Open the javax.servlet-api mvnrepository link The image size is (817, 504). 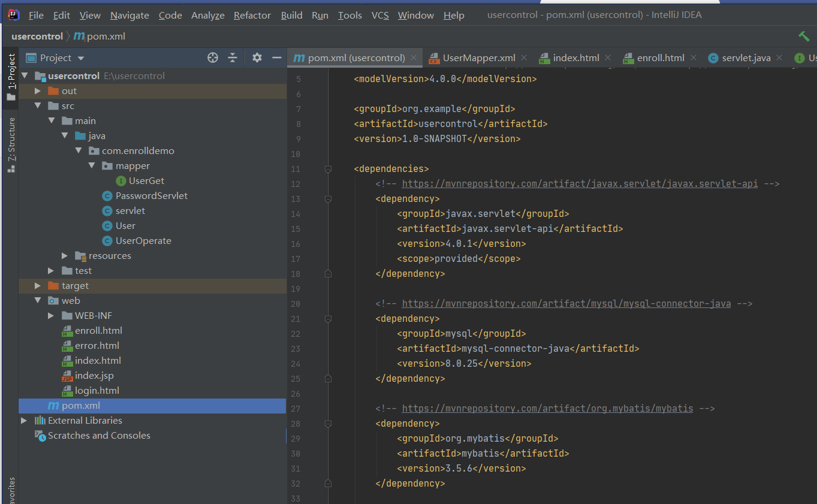[x=580, y=183]
